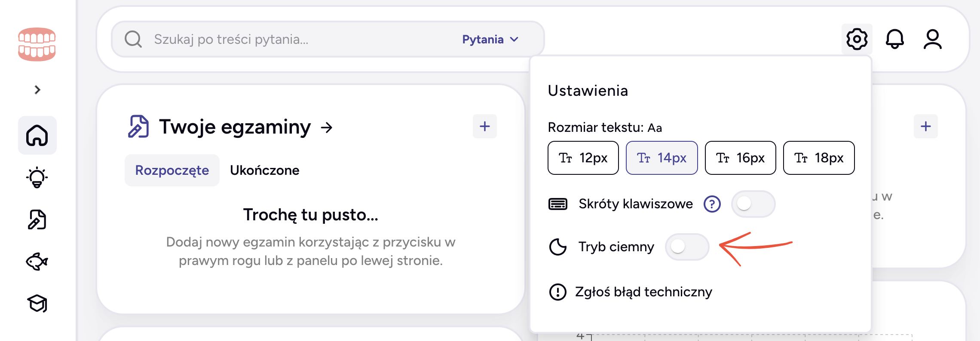Click the teeth logo icon
980x341 pixels.
(37, 44)
